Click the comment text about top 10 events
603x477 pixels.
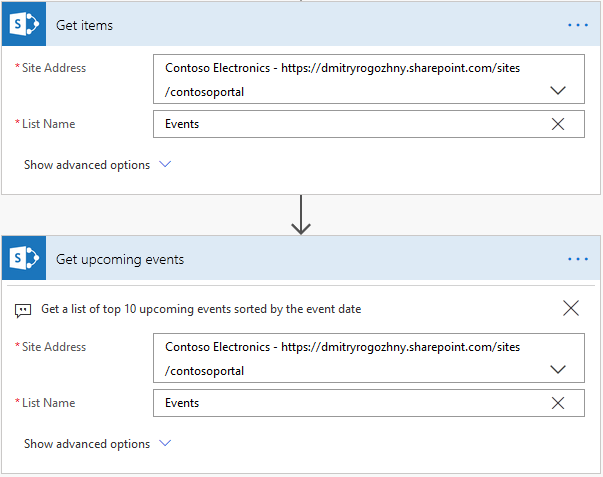click(201, 309)
